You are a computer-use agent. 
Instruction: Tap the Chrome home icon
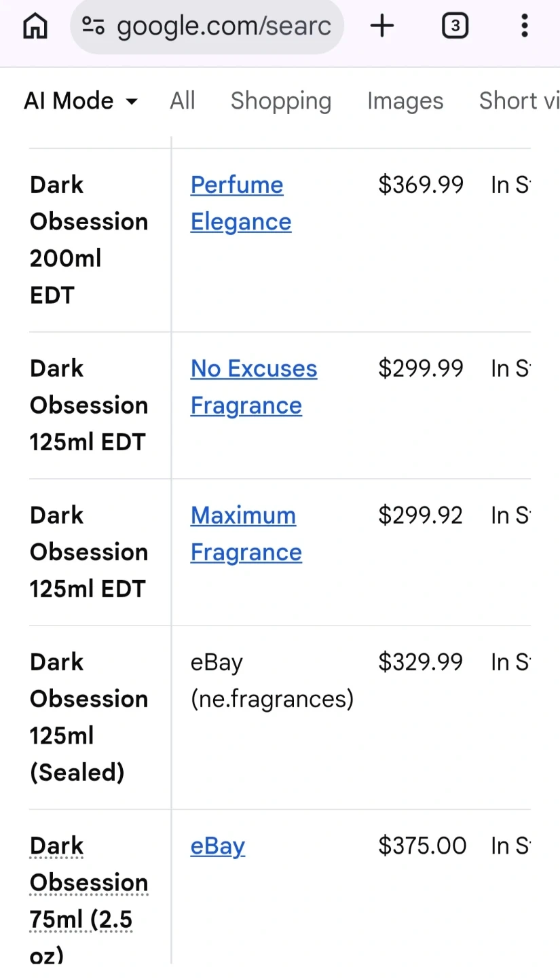[35, 26]
